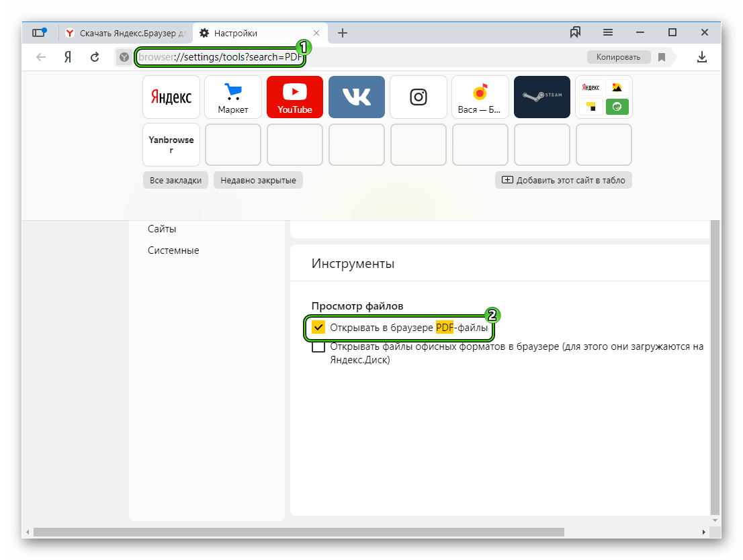Click the Все закладки button
Viewport: 743px width, 560px height.
point(176,180)
